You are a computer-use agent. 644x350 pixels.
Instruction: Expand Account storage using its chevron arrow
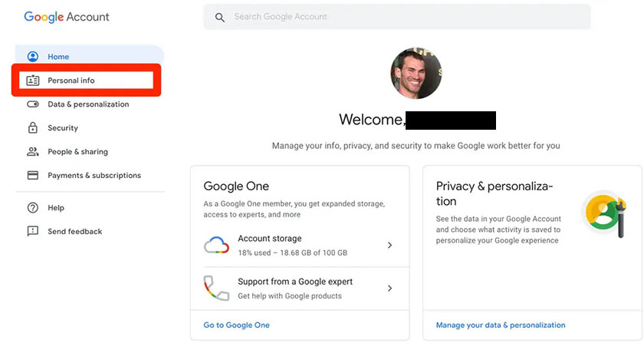click(389, 246)
